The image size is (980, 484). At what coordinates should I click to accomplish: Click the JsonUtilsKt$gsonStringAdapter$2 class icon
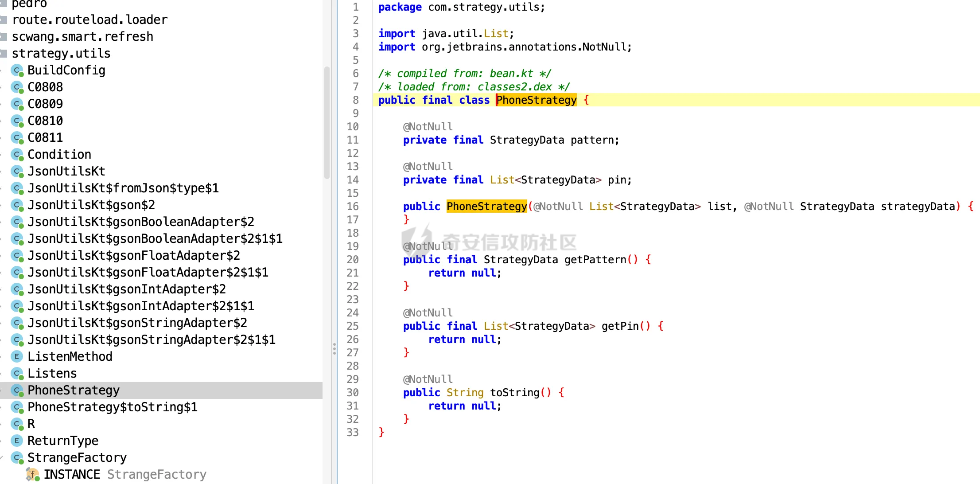point(17,323)
